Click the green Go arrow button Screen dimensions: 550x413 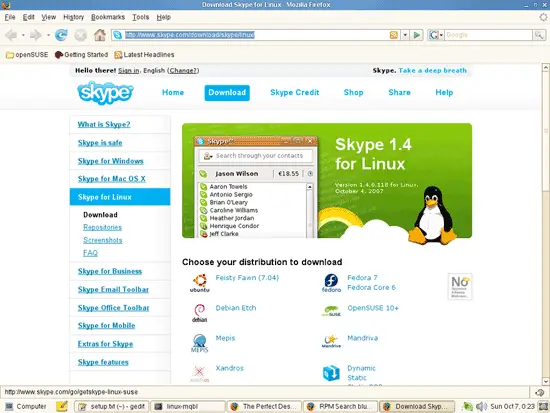click(x=417, y=35)
